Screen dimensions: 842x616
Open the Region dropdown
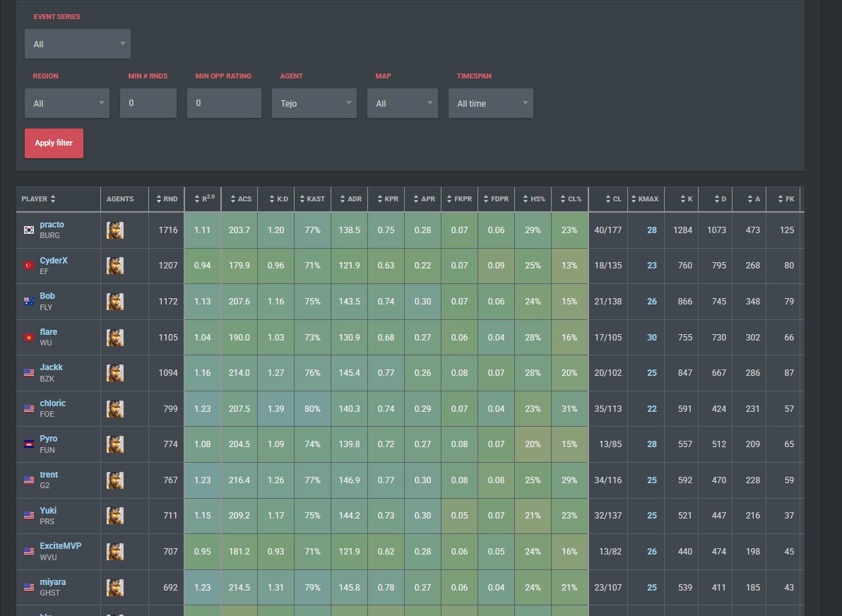[x=67, y=103]
